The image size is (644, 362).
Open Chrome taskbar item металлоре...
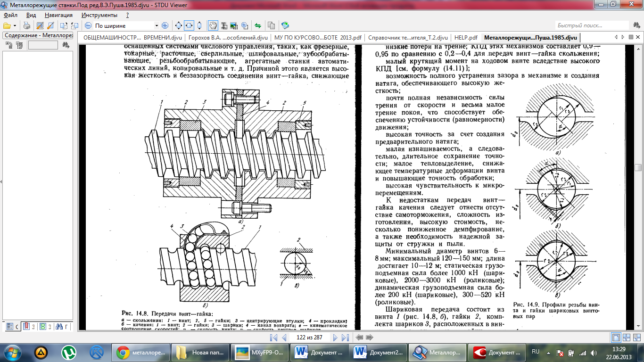coord(140,352)
